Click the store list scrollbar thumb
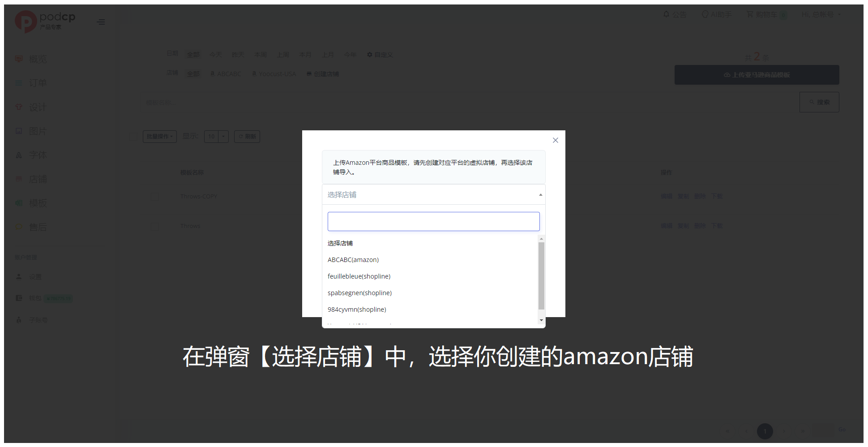 click(x=541, y=275)
